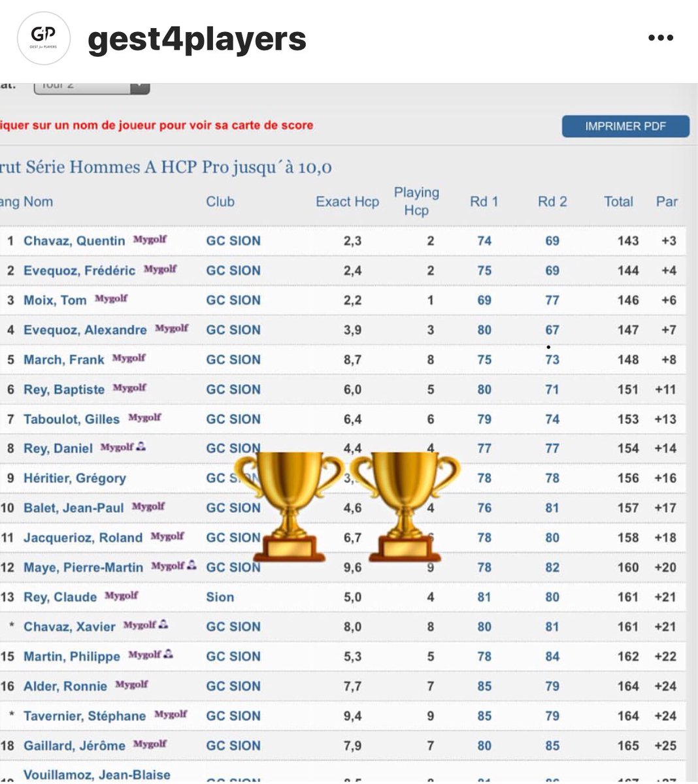This screenshot has width=698, height=784.
Task: Click the Rd 1 column header
Action: click(x=484, y=202)
